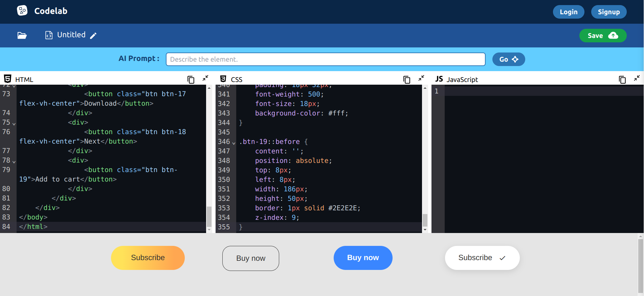Click the 'z-index: 9;' CSS line
Viewport: 644px width, 296px height.
tap(277, 217)
